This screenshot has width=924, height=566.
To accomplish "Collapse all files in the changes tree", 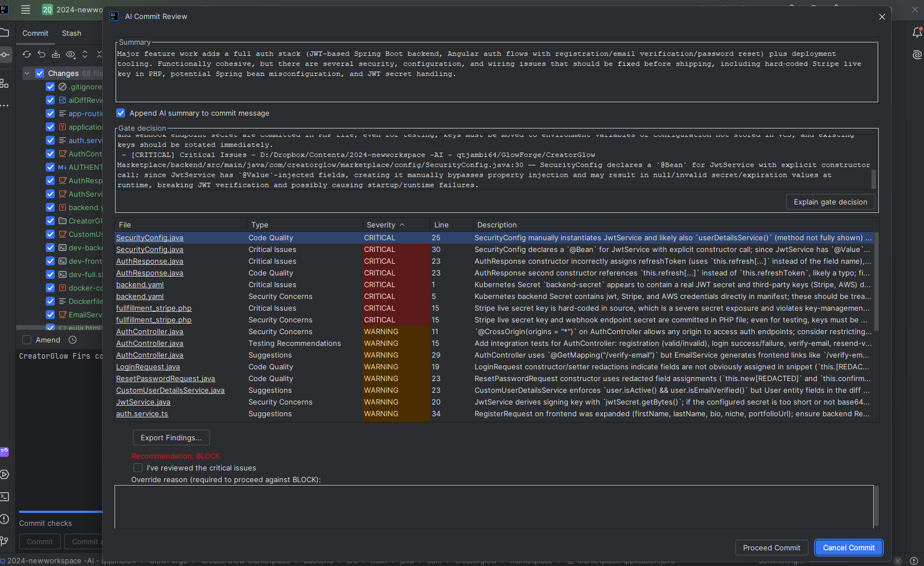I will tap(99, 54).
